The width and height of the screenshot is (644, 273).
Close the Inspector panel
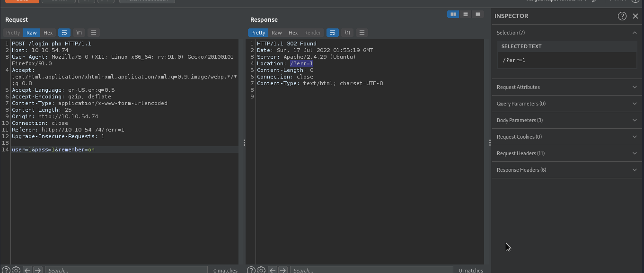point(635,16)
